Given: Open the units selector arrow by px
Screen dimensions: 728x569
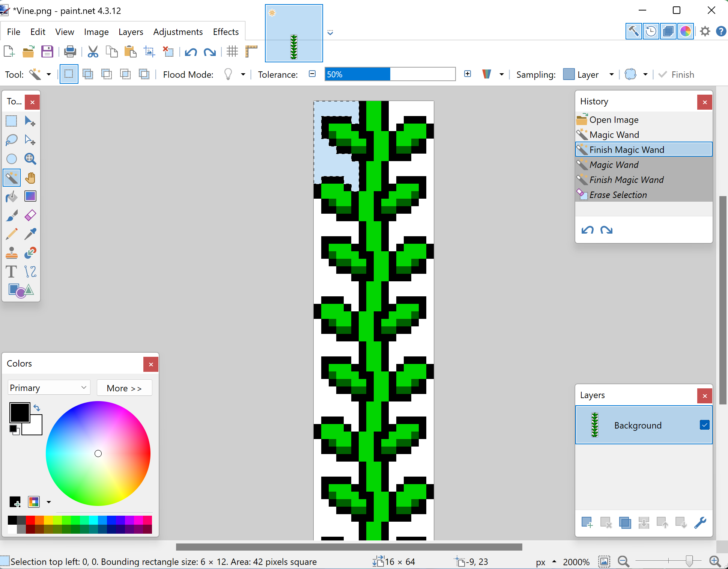Looking at the screenshot, I should [554, 562].
